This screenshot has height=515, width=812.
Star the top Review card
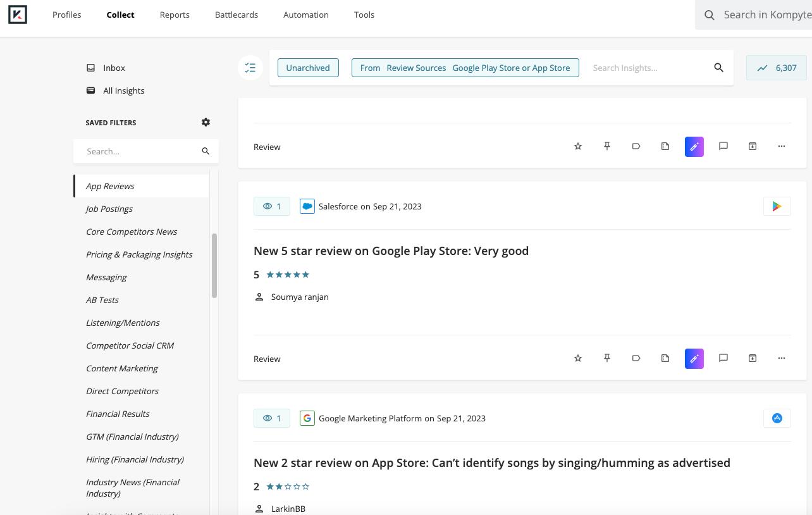point(578,146)
